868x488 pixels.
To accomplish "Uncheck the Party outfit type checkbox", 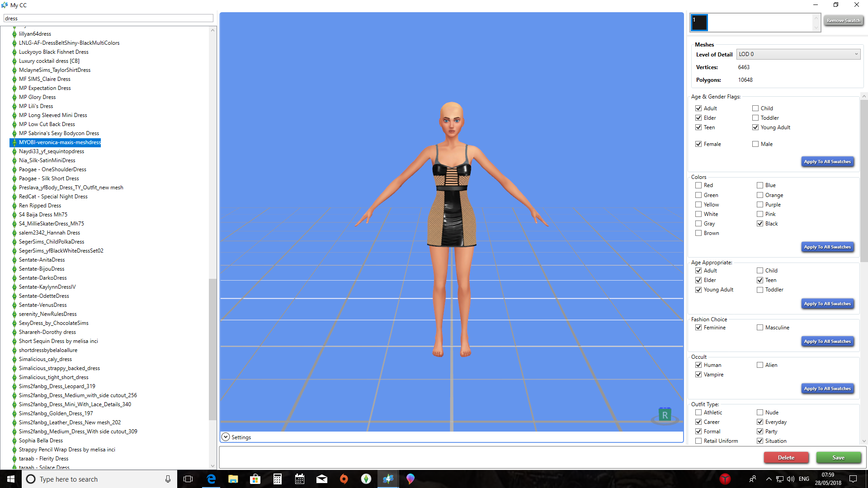I will (760, 432).
